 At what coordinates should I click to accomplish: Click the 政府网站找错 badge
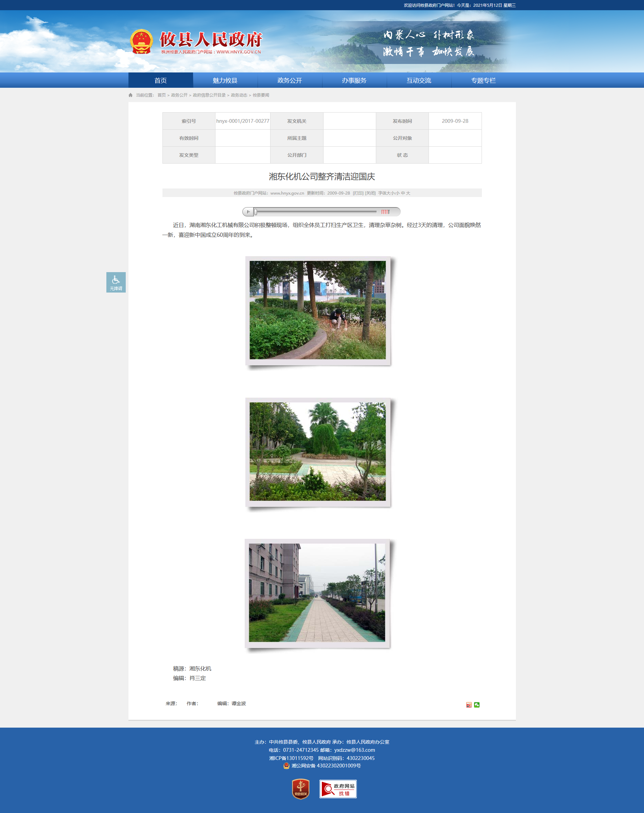coord(338,789)
